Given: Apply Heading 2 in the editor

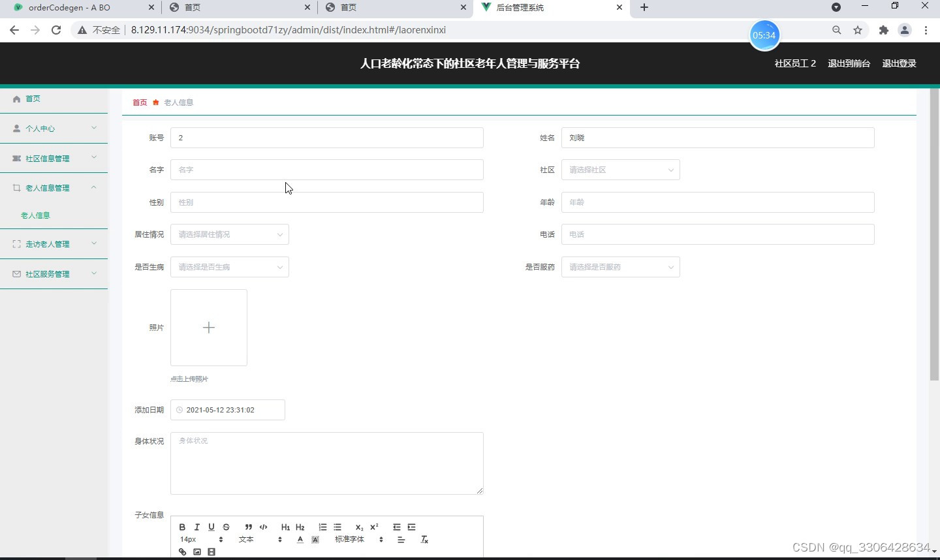Looking at the screenshot, I should 300,527.
